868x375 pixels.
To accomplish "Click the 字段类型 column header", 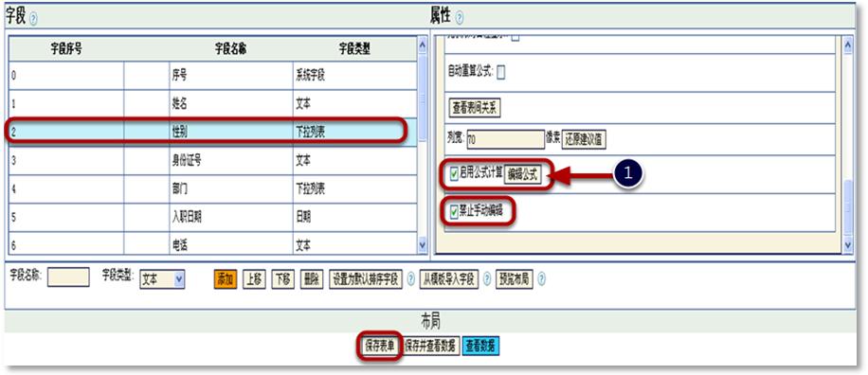I will 354,49.
